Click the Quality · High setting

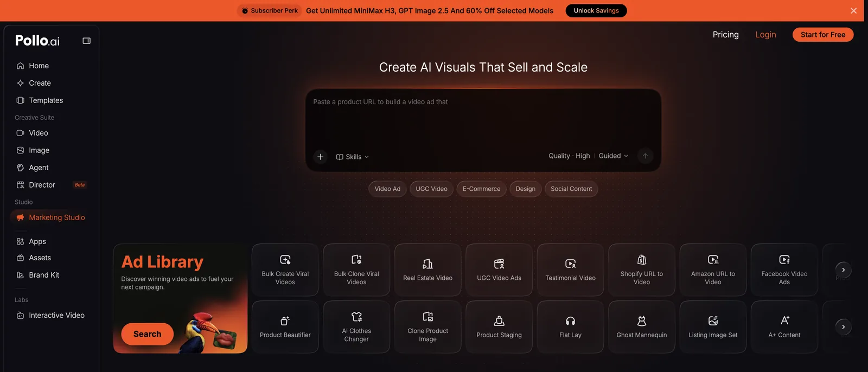[569, 156]
